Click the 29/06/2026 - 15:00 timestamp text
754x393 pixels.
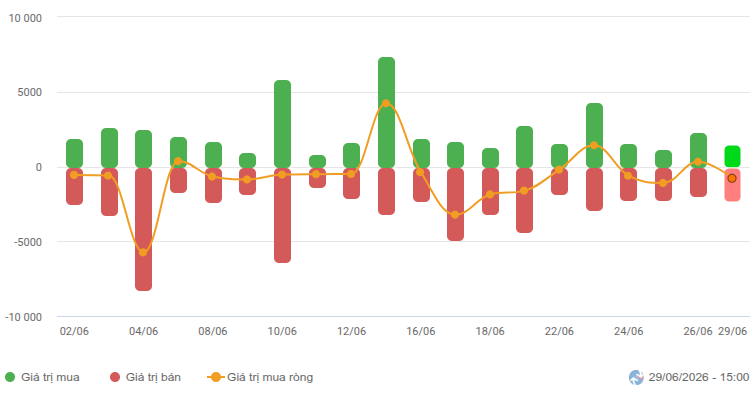click(x=699, y=377)
